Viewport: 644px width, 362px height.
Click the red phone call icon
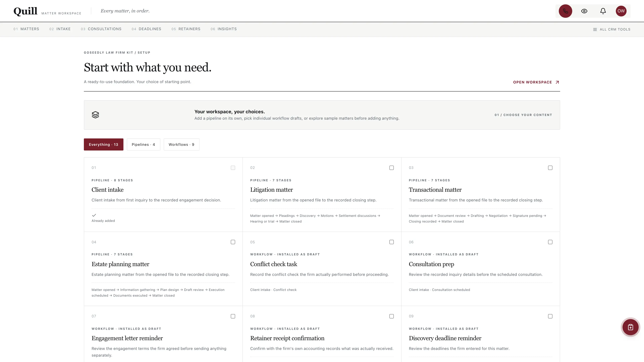pyautogui.click(x=565, y=11)
